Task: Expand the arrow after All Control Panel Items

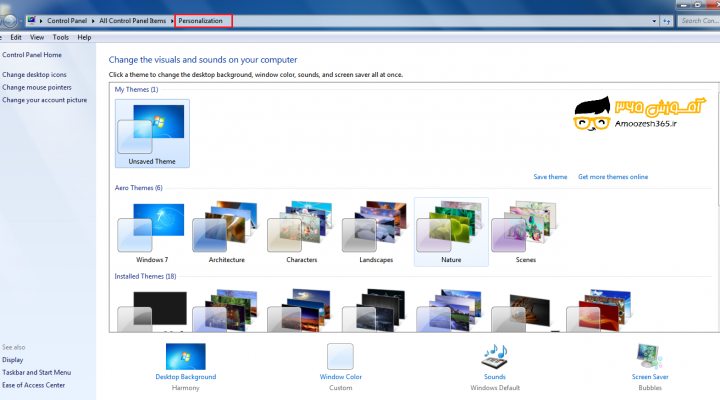Action: point(172,21)
